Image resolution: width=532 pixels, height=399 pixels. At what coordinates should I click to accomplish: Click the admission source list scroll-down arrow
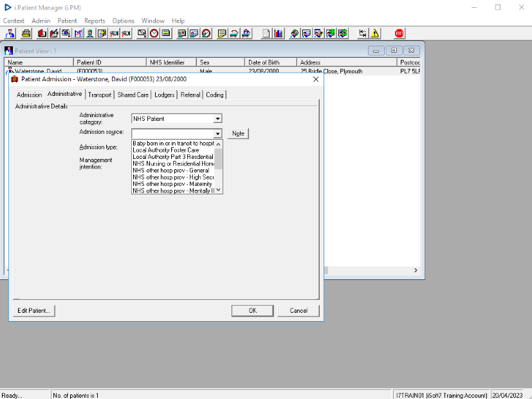219,190
